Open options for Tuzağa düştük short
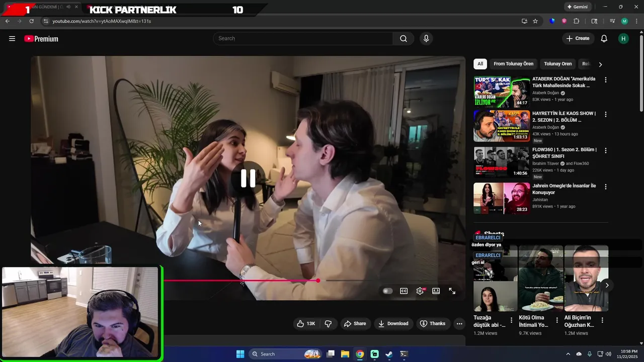Screen dimensions: 644x362 tap(512, 320)
